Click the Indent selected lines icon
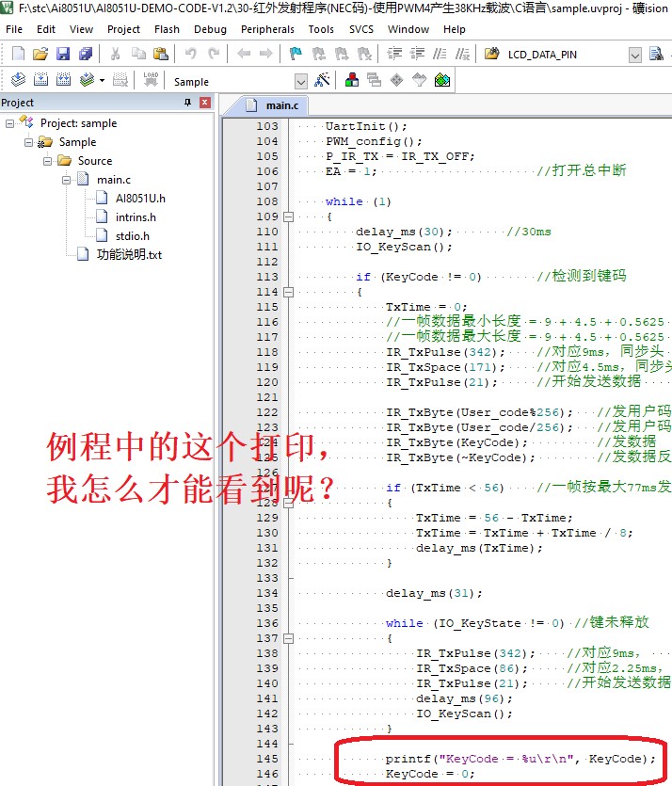Screen dimensions: 672x786 (395, 55)
